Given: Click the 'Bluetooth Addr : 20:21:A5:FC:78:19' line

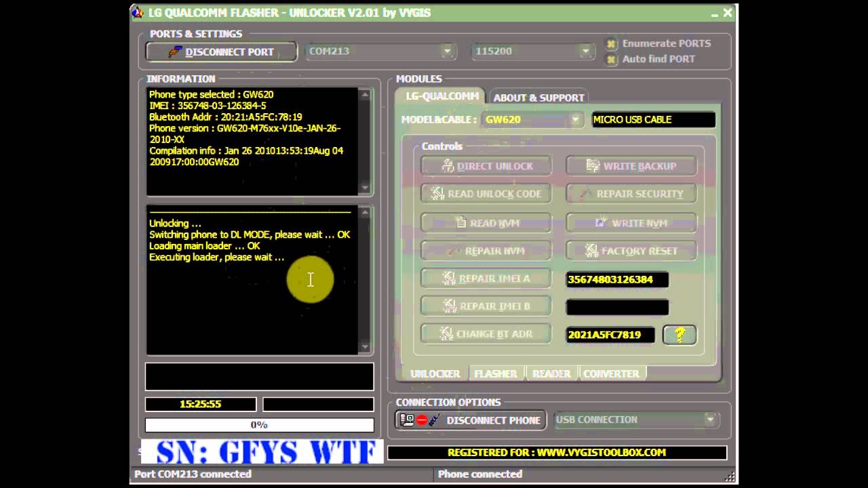Looking at the screenshot, I should 226,117.
